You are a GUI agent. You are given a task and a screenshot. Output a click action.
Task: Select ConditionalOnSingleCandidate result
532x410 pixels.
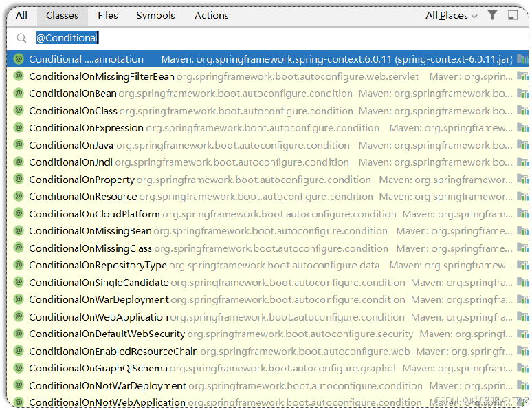(267, 283)
